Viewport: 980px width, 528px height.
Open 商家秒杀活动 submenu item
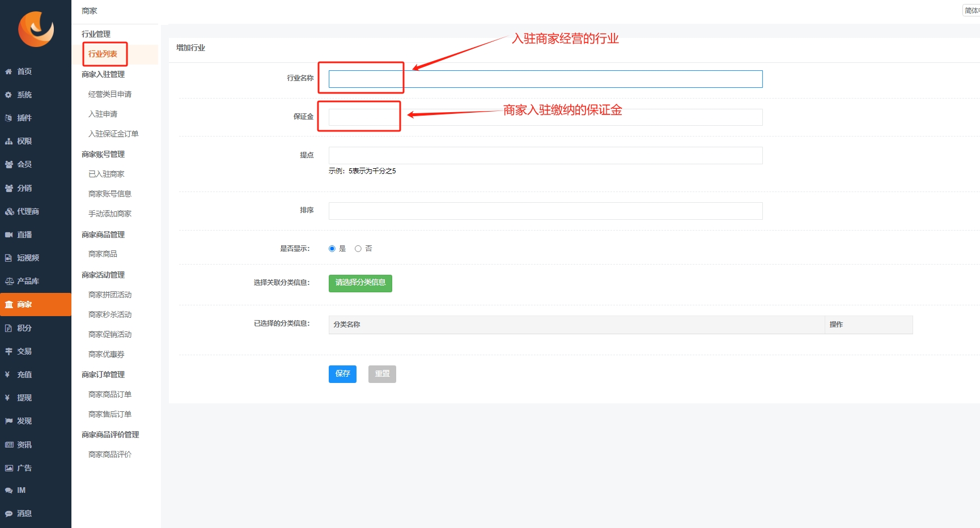(110, 314)
